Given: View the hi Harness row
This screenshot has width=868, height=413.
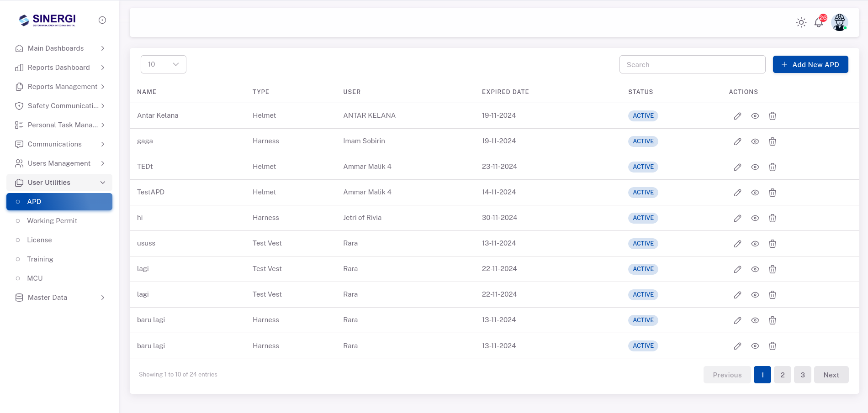Looking at the screenshot, I should pyautogui.click(x=755, y=218).
